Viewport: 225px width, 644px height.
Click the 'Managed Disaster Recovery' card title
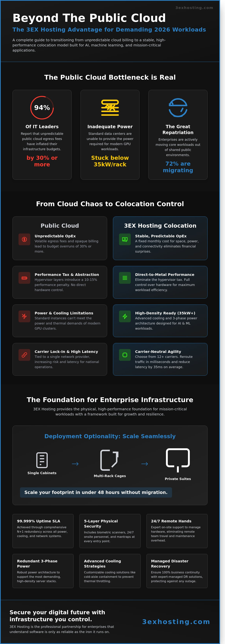click(x=170, y=563)
